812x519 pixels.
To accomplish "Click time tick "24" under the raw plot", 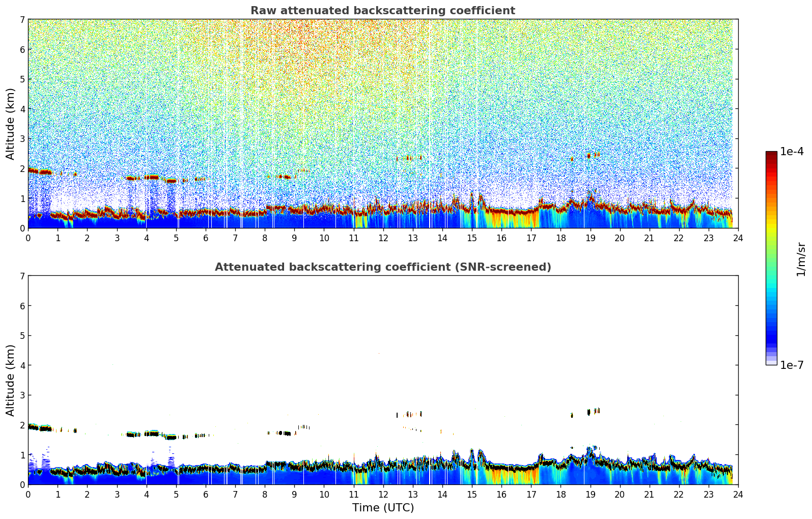I will click(738, 238).
